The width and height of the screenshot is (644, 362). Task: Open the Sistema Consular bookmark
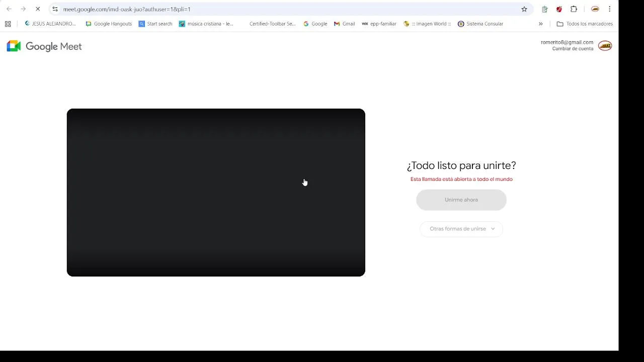[x=480, y=24]
